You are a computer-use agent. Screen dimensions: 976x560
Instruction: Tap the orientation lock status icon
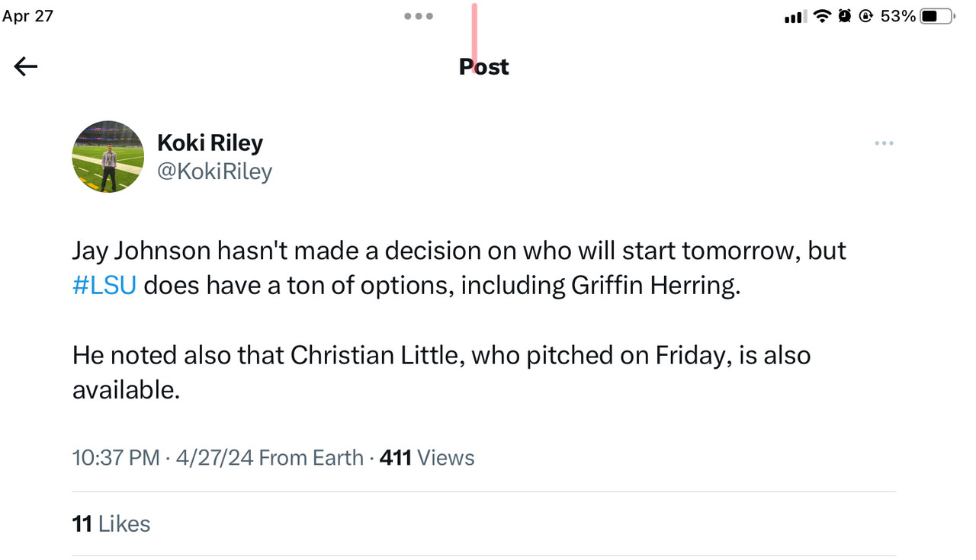[x=865, y=16]
